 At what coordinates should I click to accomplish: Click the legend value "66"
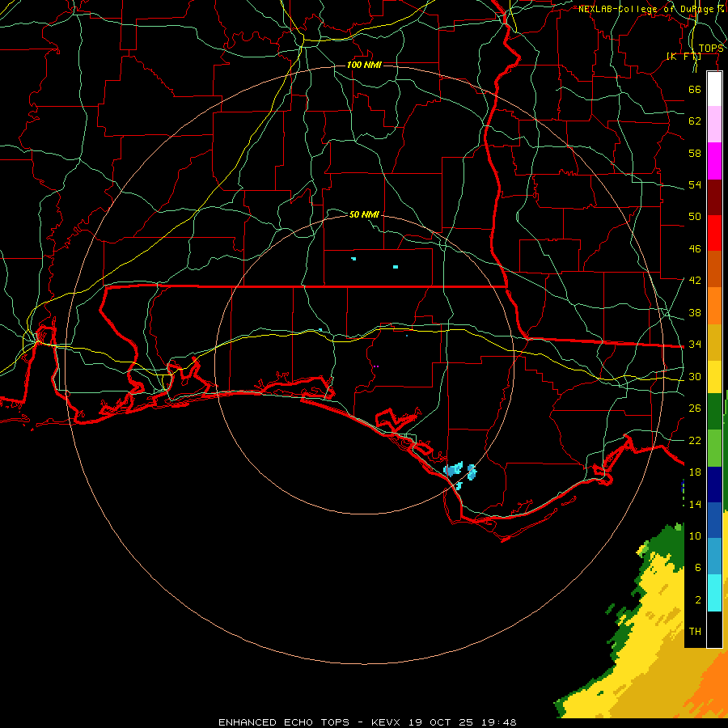coord(695,89)
